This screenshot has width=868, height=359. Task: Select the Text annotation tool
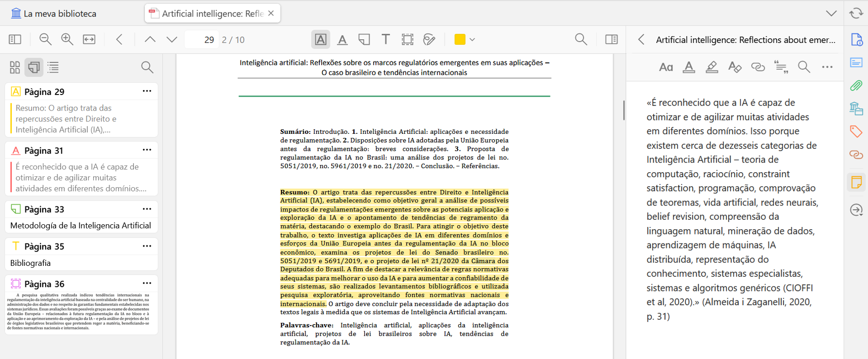[386, 39]
